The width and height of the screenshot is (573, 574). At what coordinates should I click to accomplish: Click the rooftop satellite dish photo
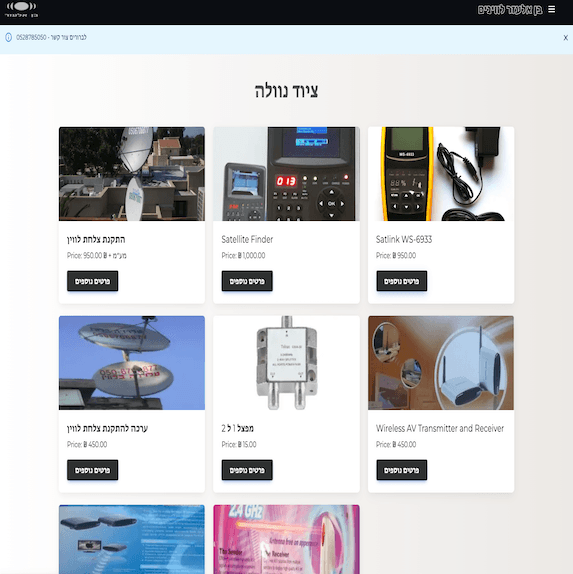pyautogui.click(x=132, y=174)
